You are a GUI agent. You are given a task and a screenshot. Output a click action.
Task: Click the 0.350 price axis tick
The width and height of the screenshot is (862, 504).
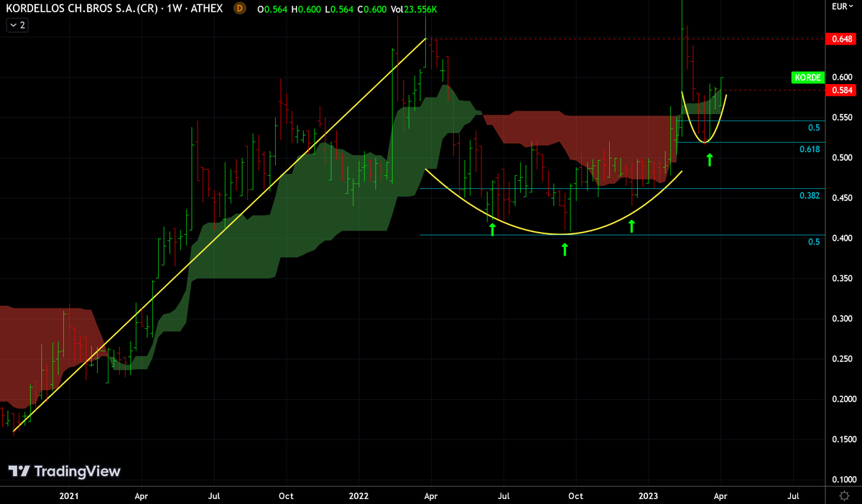[842, 279]
